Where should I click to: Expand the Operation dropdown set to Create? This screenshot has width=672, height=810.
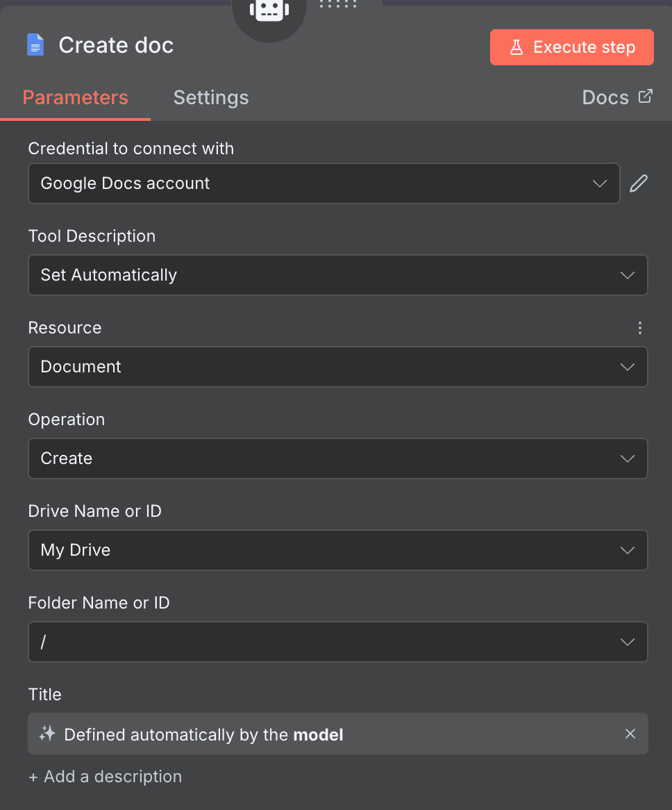tap(337, 458)
